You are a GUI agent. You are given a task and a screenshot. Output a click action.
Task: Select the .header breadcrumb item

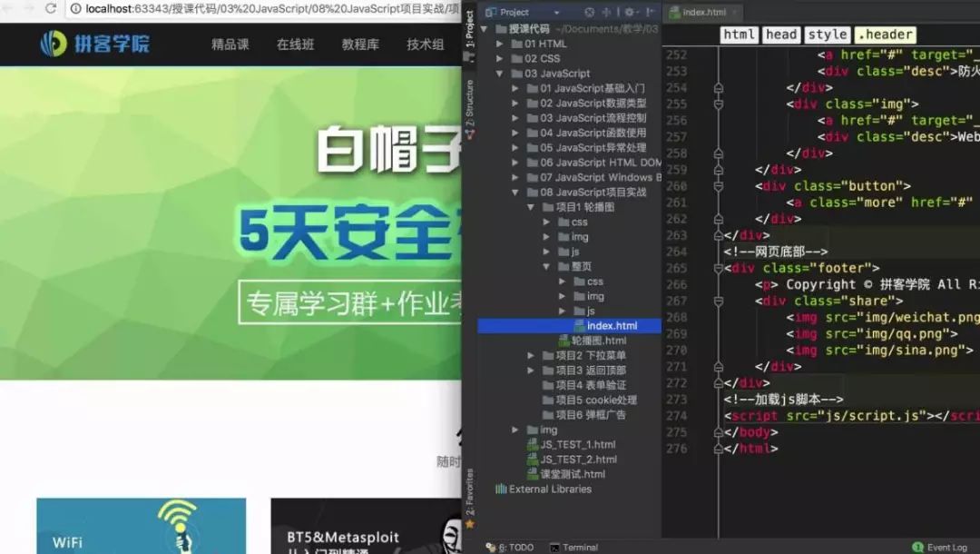tap(885, 35)
